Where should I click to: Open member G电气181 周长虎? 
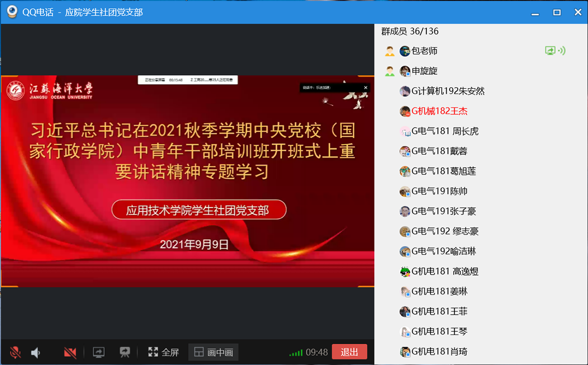(444, 131)
